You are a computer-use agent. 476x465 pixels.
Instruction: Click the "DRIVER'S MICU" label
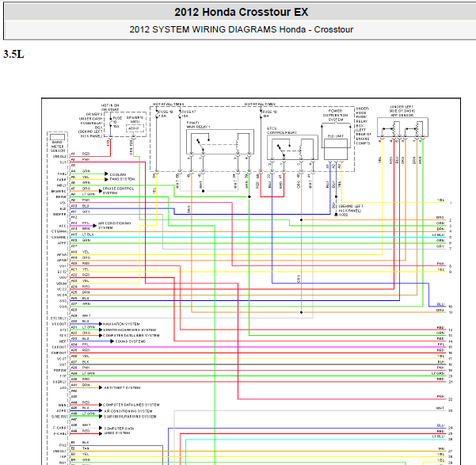click(x=135, y=120)
